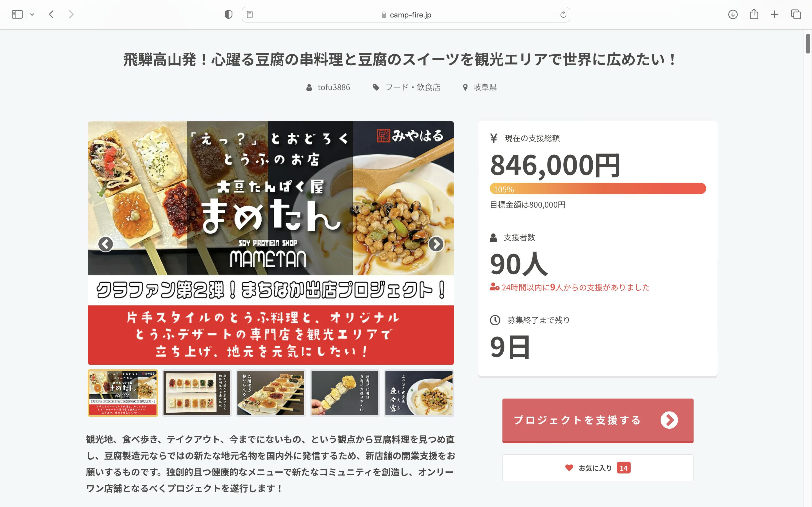812x507 pixels.
Task: Advance carousel with right arrow button
Action: tap(436, 244)
